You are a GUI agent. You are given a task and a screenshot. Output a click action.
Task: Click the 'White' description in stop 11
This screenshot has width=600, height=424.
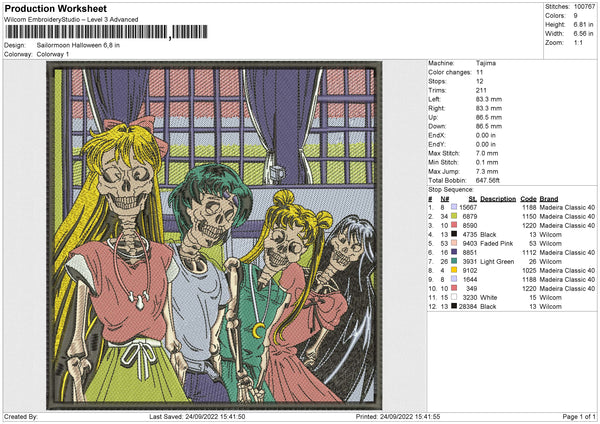point(489,297)
